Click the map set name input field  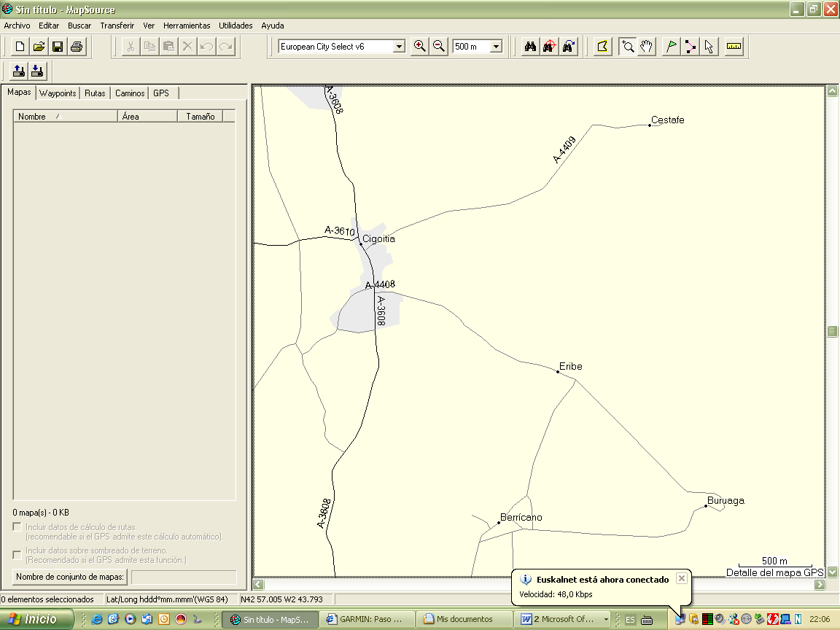[184, 577]
